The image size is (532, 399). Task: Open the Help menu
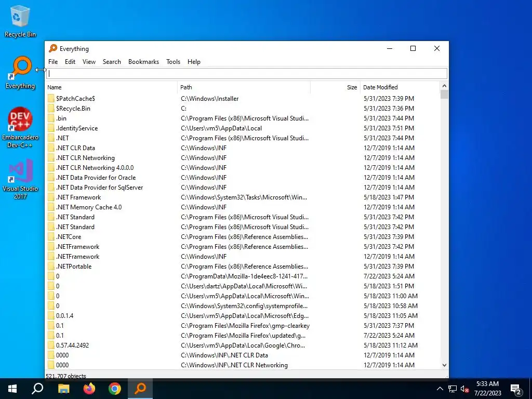[x=194, y=62]
